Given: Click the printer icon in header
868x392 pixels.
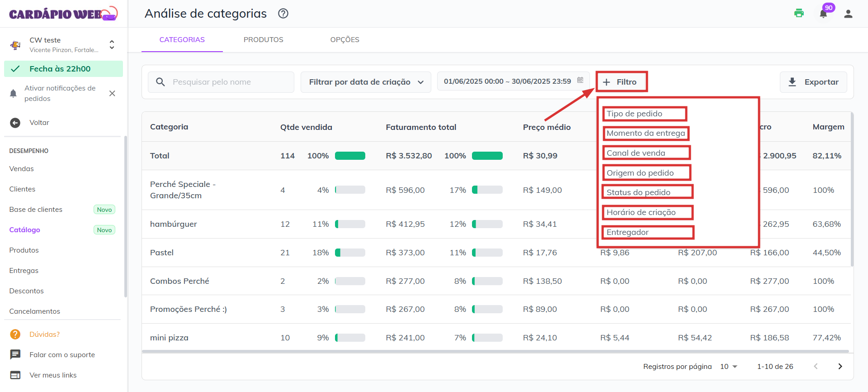Looking at the screenshot, I should [799, 14].
